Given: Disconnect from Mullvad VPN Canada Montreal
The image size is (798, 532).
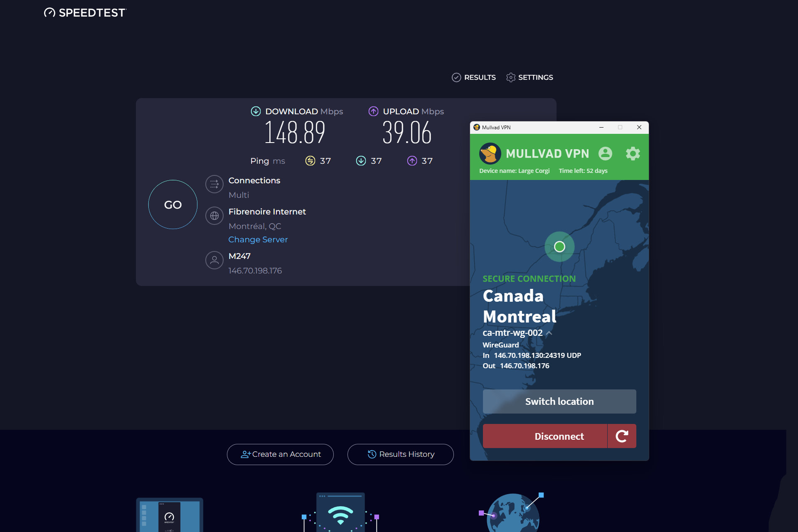Looking at the screenshot, I should coord(559,436).
